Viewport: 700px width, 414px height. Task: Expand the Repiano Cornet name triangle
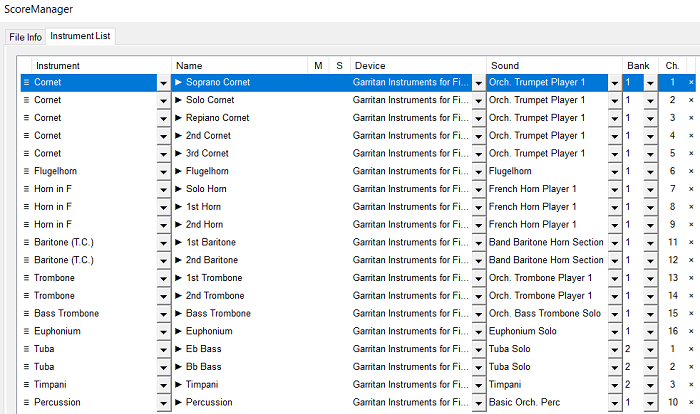click(179, 118)
